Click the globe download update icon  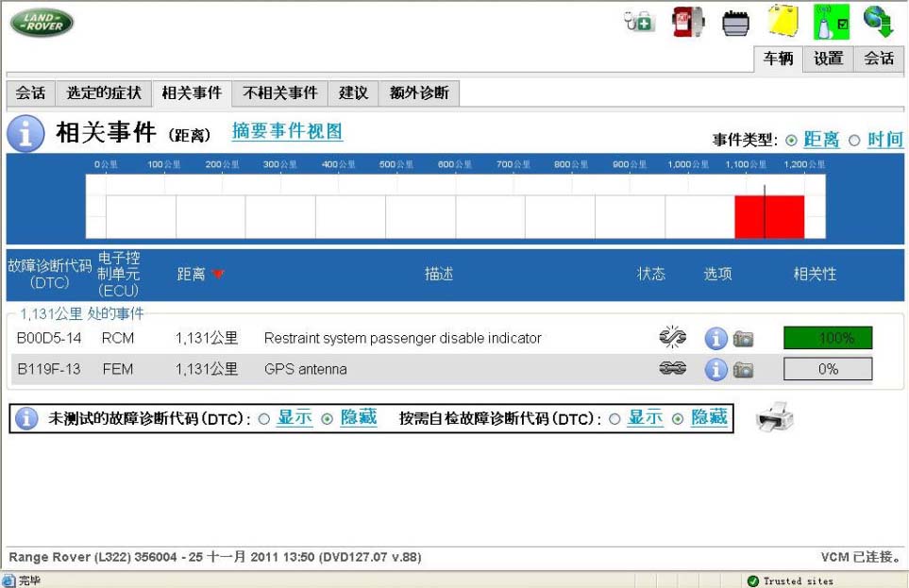878,22
